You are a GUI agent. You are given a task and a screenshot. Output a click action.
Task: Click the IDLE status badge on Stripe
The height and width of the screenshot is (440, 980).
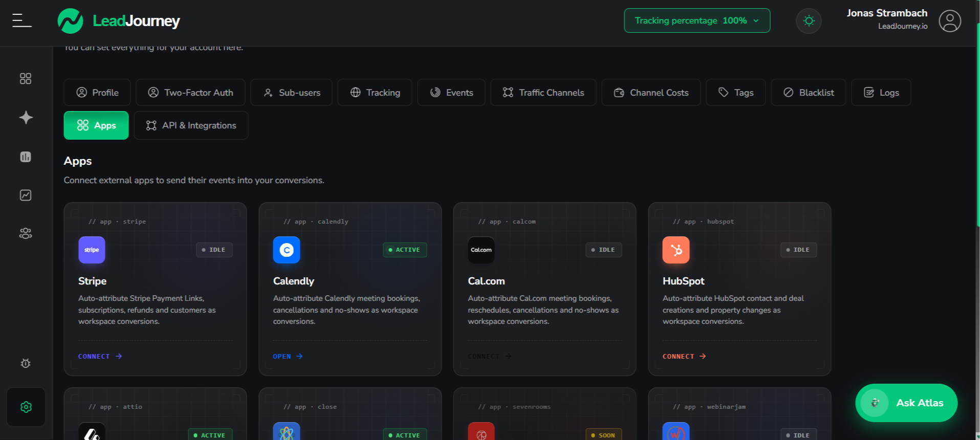[214, 250]
